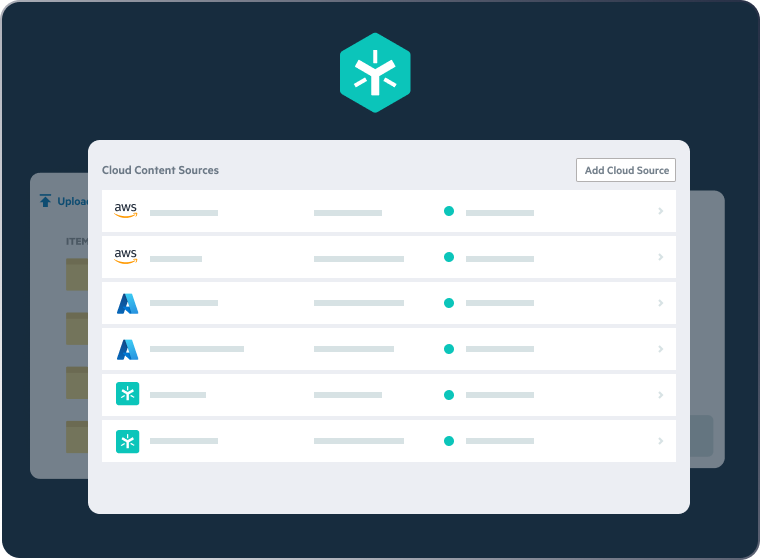Click the Upload link in the background panel
The image size is (760, 560).
click(x=73, y=201)
